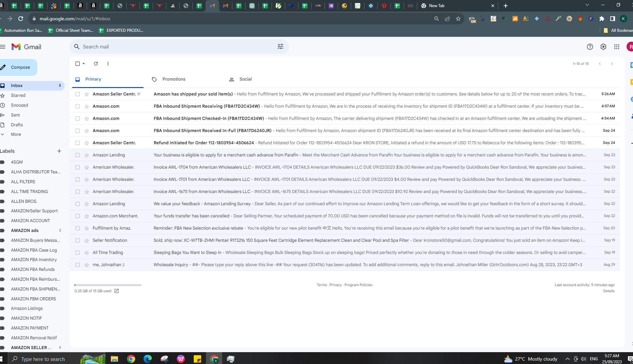The image size is (633, 364).
Task: Reload the page in Chrome
Action: (21, 19)
